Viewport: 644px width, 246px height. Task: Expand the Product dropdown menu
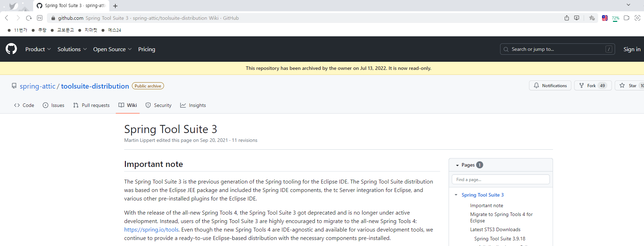click(x=38, y=49)
